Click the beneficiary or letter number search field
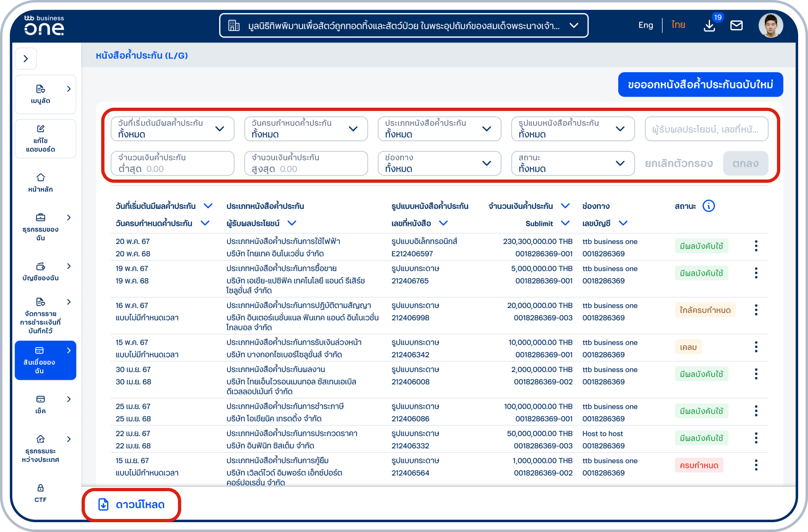 click(706, 129)
